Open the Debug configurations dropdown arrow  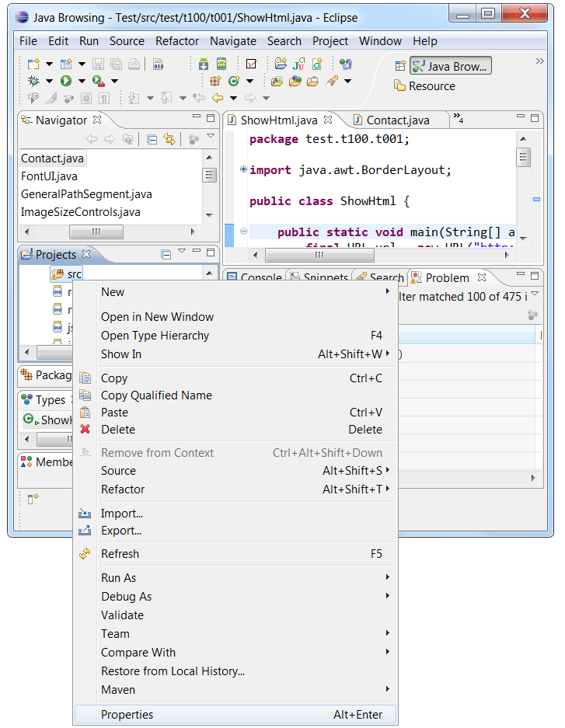[x=49, y=82]
